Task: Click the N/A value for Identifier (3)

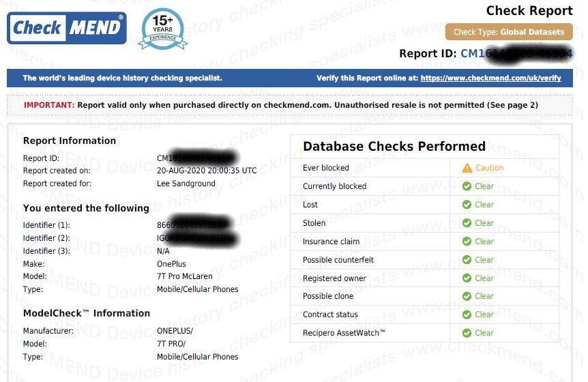Action: tap(163, 251)
